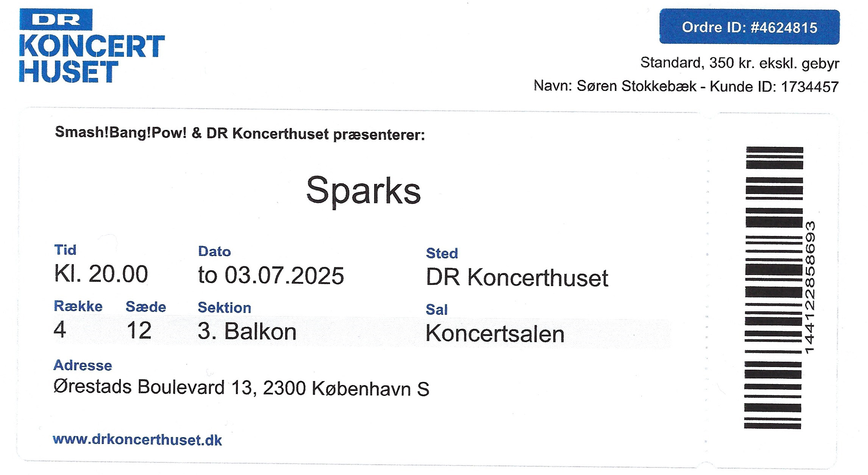Click the Sal value Koncertsalen
Image resolution: width=868 pixels, height=475 pixels.
click(495, 334)
